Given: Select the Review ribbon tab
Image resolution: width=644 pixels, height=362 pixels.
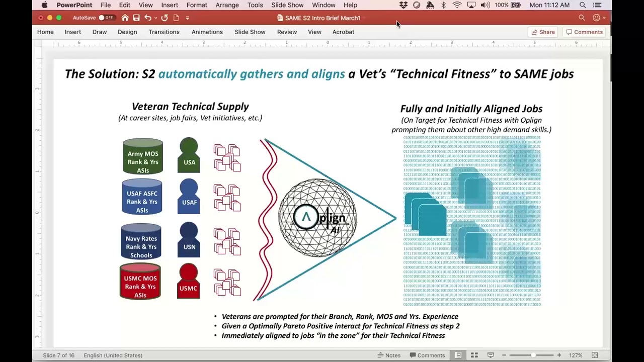Looking at the screenshot, I should (287, 32).
